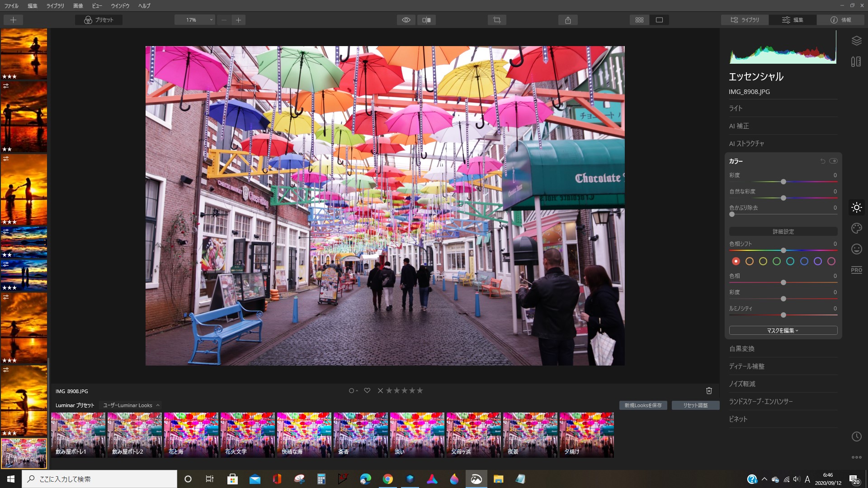Select the Creative tools palette icon
The height and width of the screenshot is (488, 868).
[856, 229]
